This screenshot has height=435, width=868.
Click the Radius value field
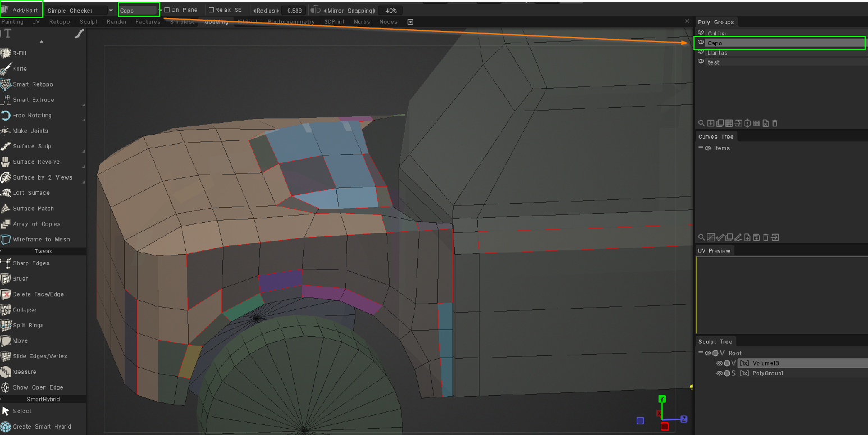click(x=293, y=11)
